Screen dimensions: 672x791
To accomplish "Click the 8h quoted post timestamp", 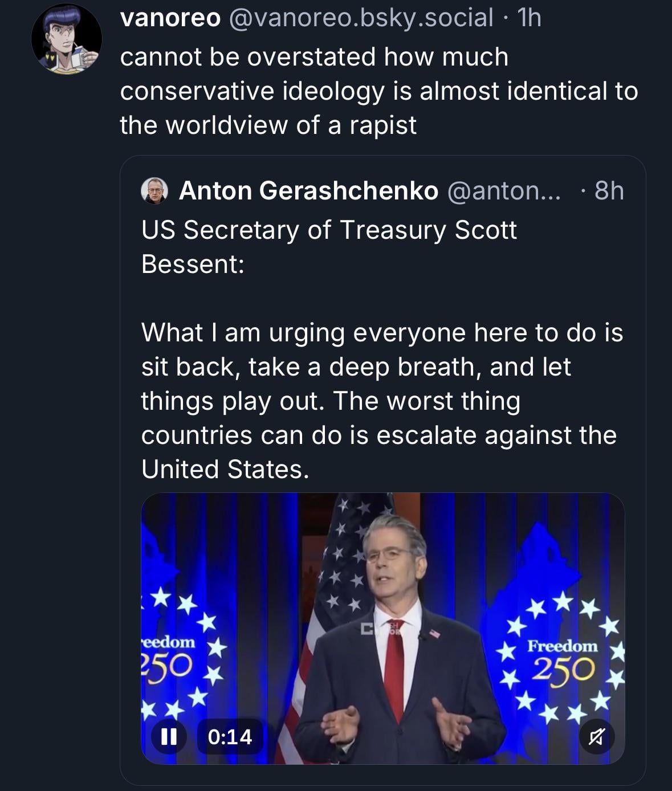I will click(x=609, y=191).
